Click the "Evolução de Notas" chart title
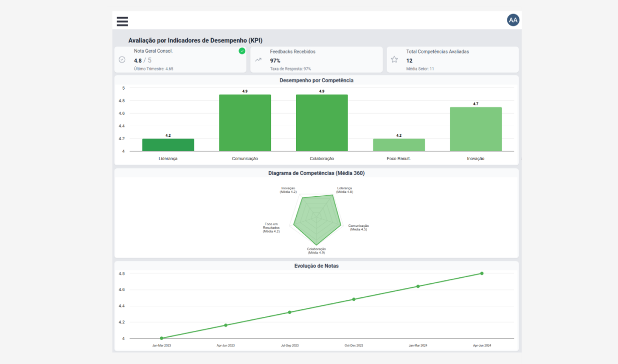This screenshot has width=618, height=364. click(317, 266)
